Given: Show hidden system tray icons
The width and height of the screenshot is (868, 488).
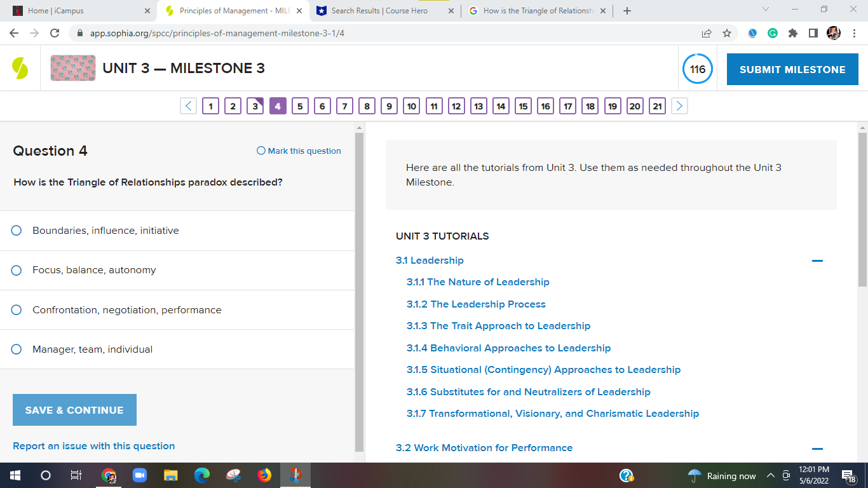Looking at the screenshot, I should pos(771,476).
